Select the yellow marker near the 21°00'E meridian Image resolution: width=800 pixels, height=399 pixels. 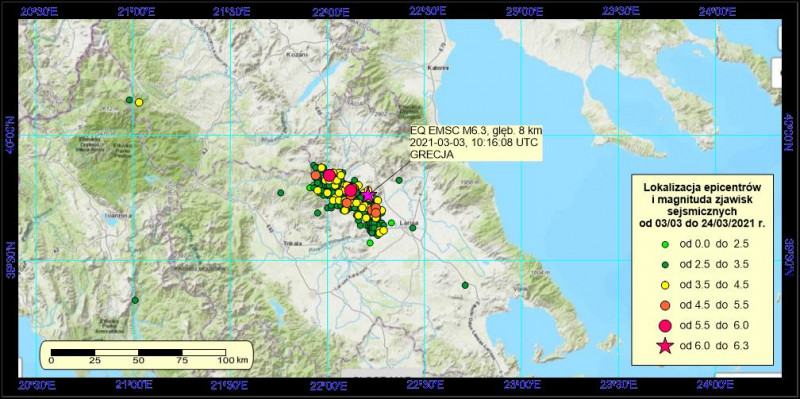coord(139,102)
